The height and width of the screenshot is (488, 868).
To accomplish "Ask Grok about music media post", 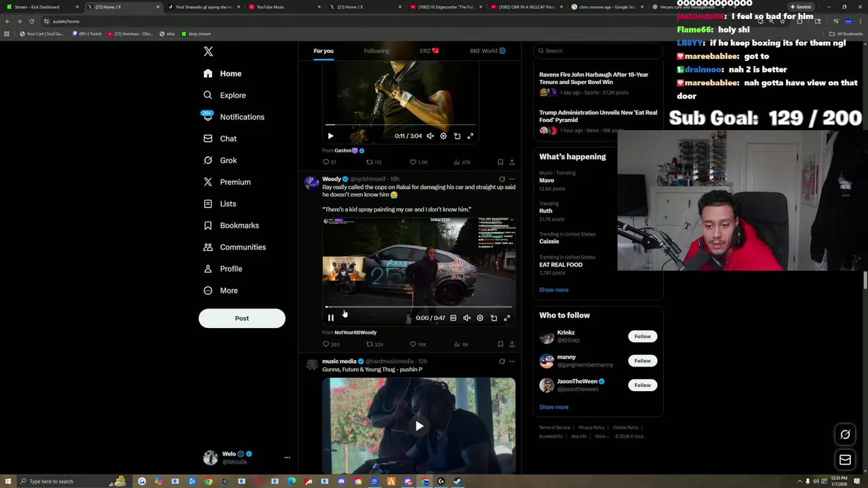I will point(502,361).
